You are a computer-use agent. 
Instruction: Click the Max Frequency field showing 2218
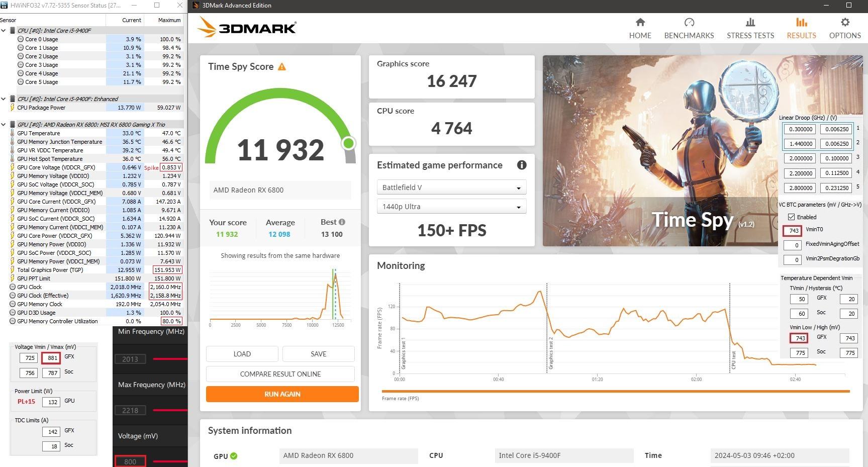(130, 410)
